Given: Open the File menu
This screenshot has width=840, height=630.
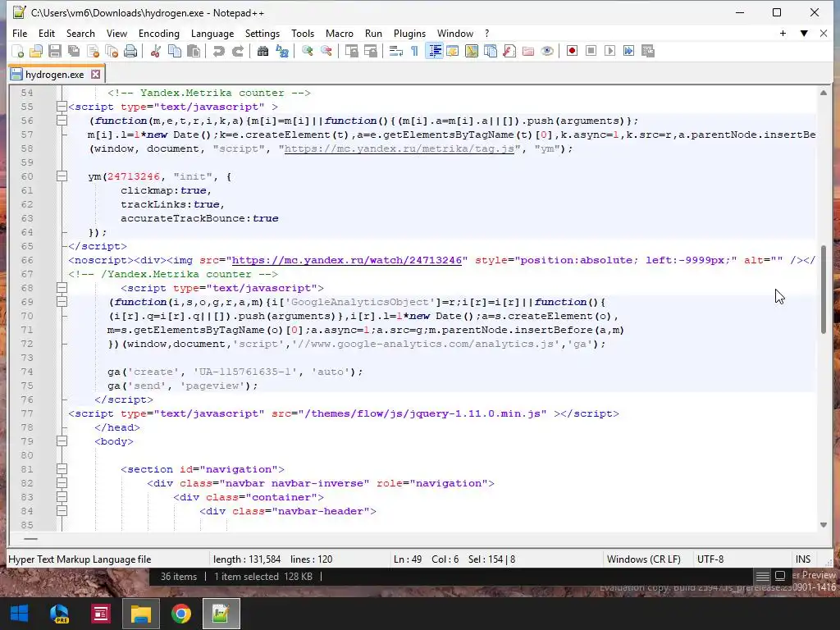Looking at the screenshot, I should click(20, 33).
